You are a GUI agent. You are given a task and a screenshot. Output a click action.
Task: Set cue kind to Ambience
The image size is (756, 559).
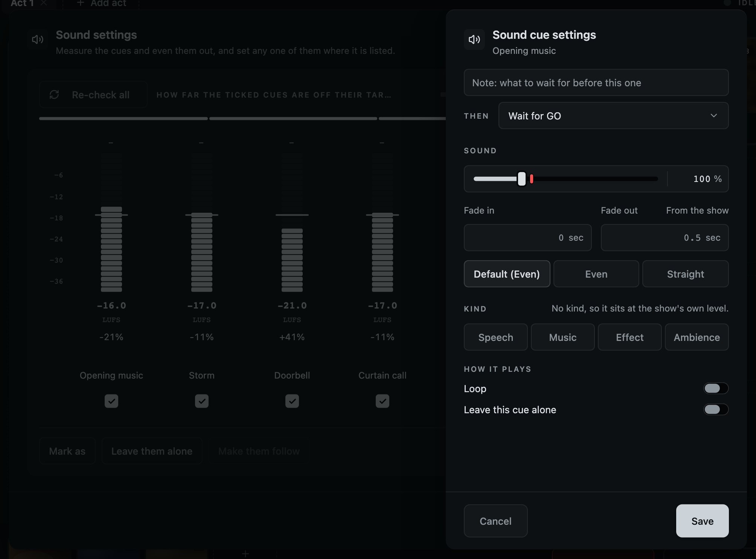pos(697,337)
